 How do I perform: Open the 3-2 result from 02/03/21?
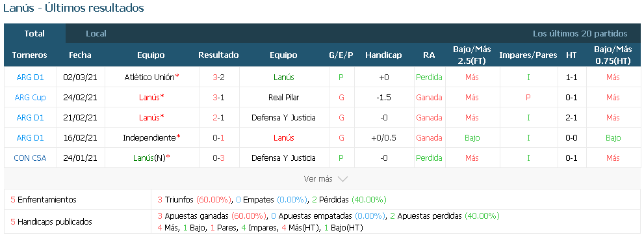click(218, 77)
